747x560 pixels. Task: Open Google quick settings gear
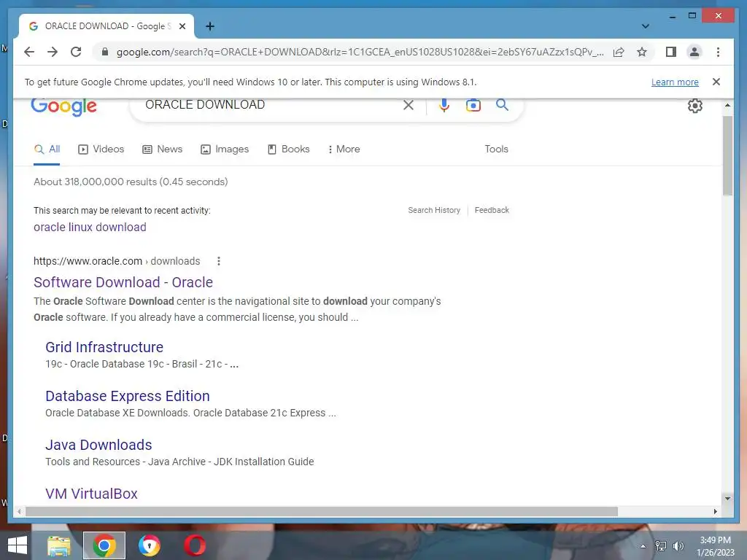point(694,106)
